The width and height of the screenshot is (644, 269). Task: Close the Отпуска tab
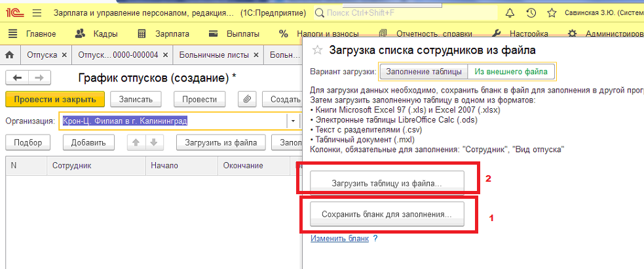click(64, 54)
